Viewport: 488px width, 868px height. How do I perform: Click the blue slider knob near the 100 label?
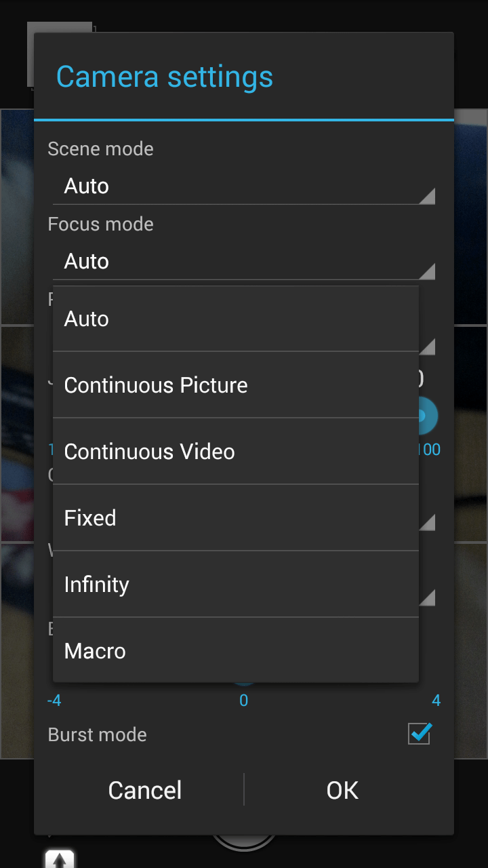click(428, 417)
